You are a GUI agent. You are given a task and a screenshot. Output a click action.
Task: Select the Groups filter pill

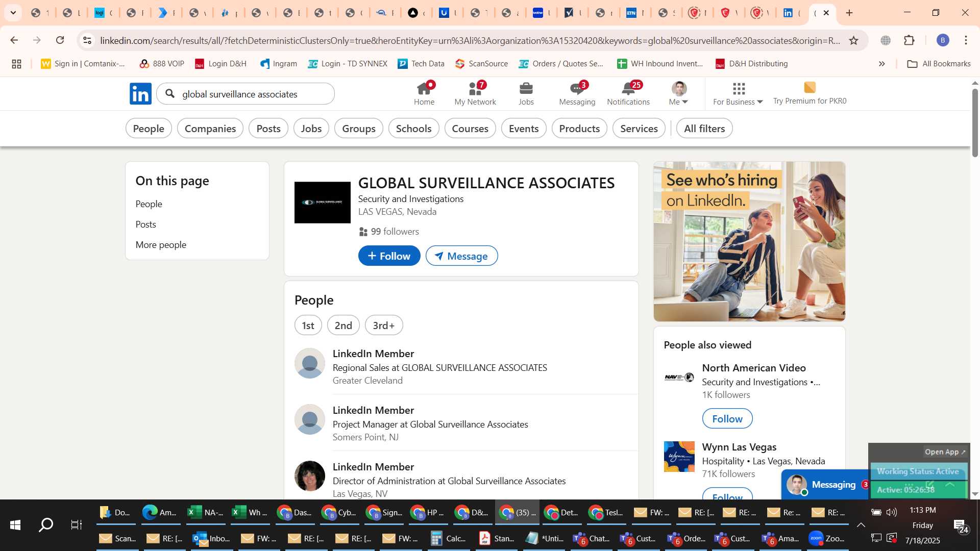pos(359,129)
